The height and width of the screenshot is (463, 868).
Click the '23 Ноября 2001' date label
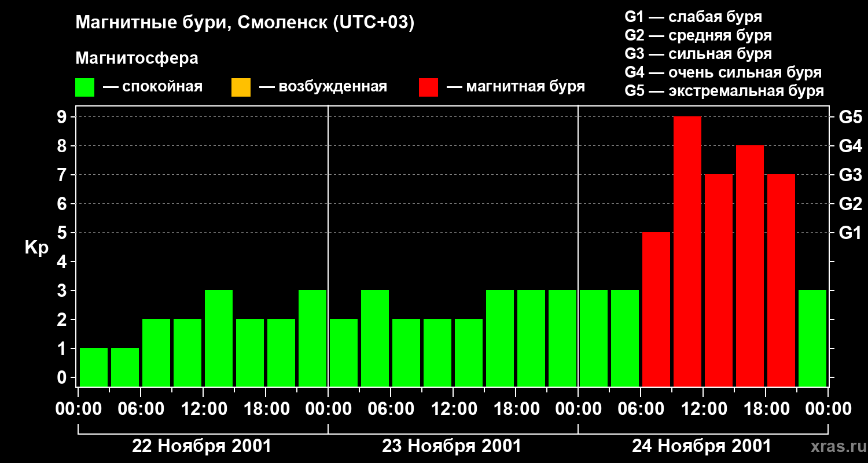click(x=451, y=446)
